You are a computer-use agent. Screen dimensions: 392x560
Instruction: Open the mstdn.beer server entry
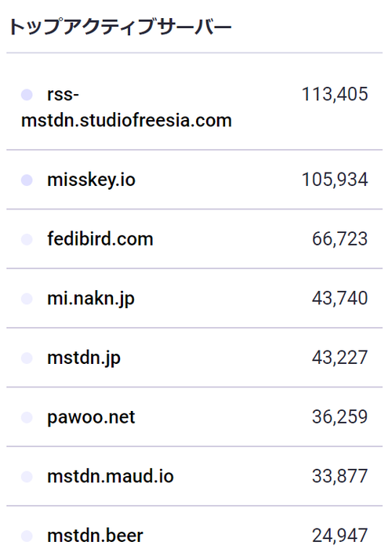tap(95, 536)
